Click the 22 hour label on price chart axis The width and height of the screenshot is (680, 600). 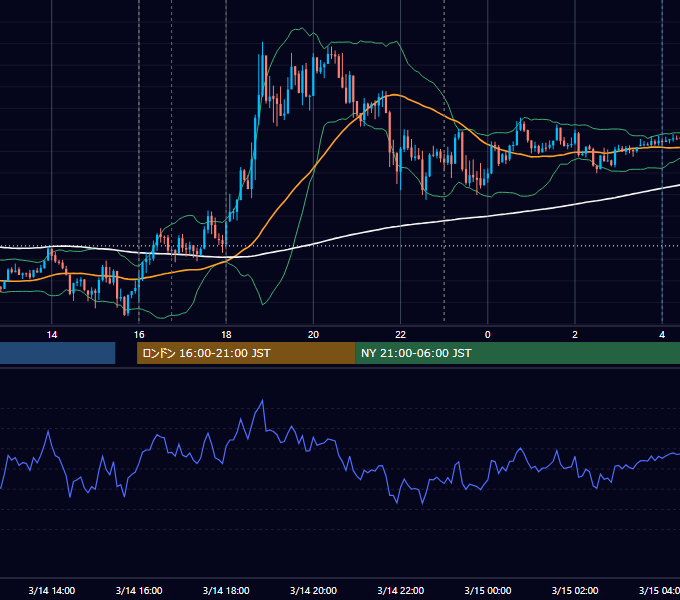[x=400, y=335]
